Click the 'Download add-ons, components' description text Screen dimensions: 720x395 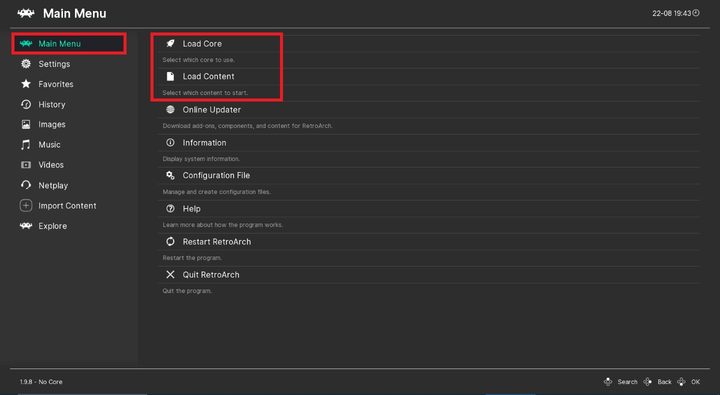point(247,126)
